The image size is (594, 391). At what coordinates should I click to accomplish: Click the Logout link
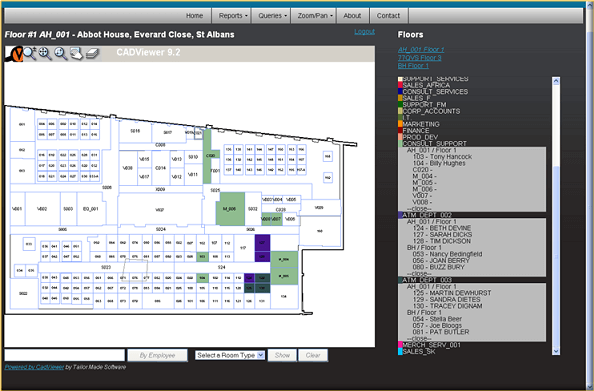tap(364, 31)
